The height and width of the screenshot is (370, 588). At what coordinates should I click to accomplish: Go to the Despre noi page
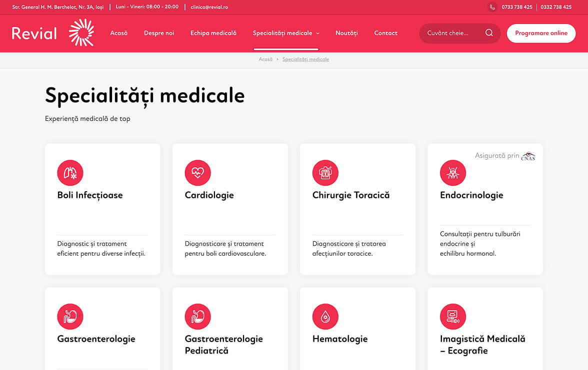[x=159, y=33]
